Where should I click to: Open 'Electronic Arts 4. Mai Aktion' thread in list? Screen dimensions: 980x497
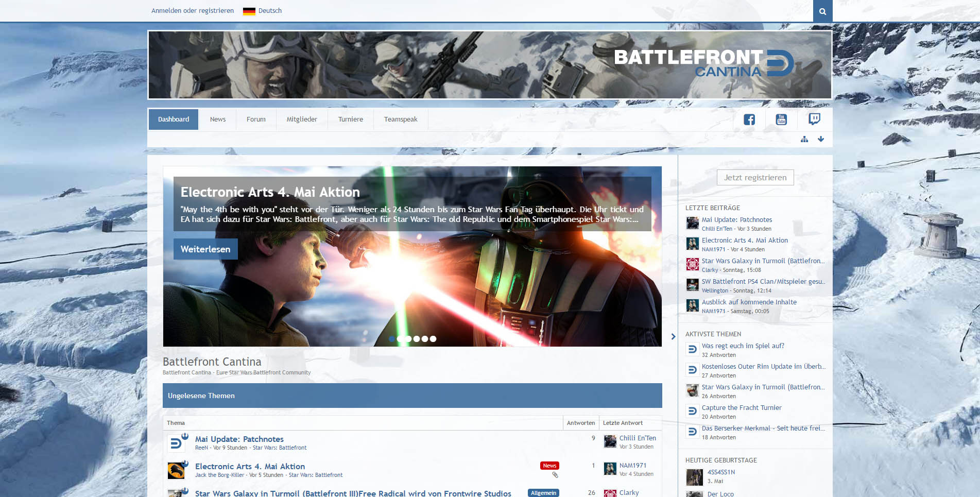(x=250, y=467)
